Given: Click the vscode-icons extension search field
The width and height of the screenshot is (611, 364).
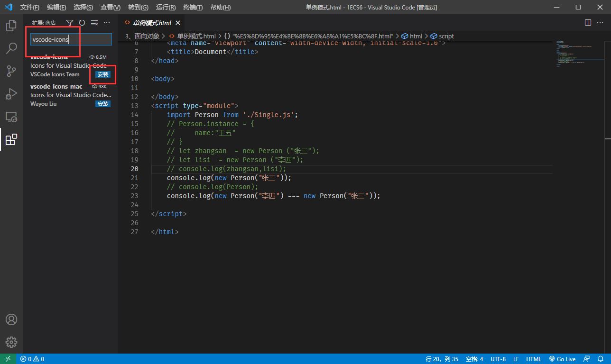Looking at the screenshot, I should tap(71, 39).
